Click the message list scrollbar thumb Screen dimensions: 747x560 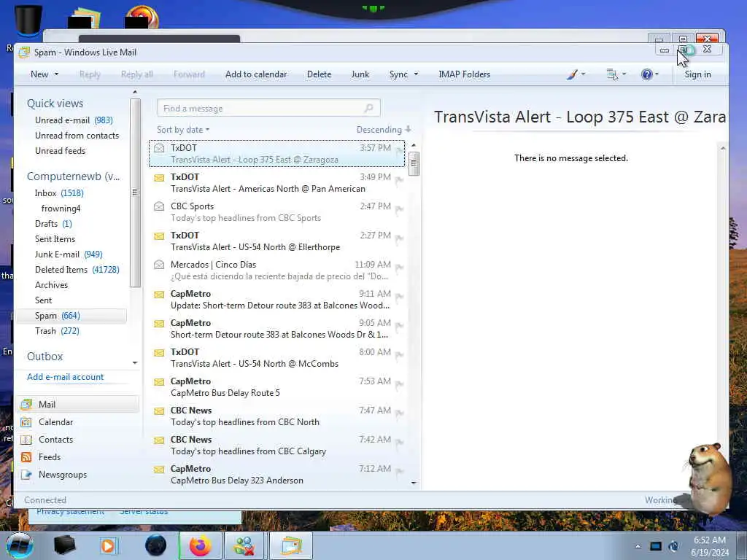[414, 163]
